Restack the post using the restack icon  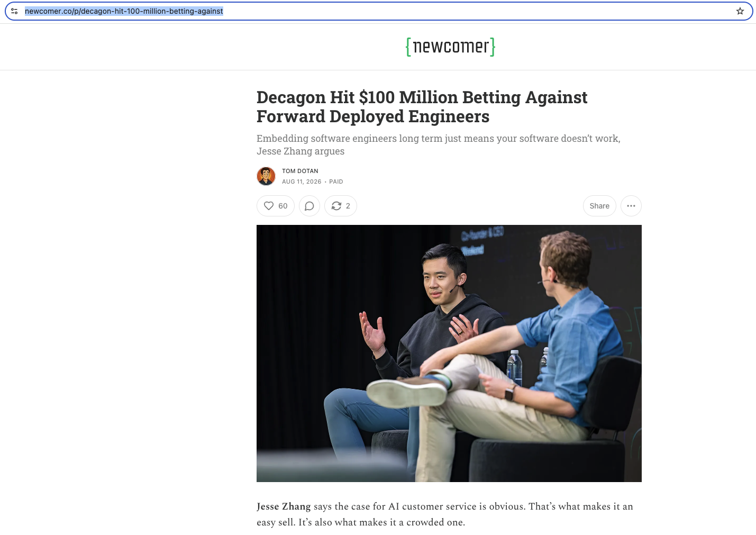click(341, 206)
